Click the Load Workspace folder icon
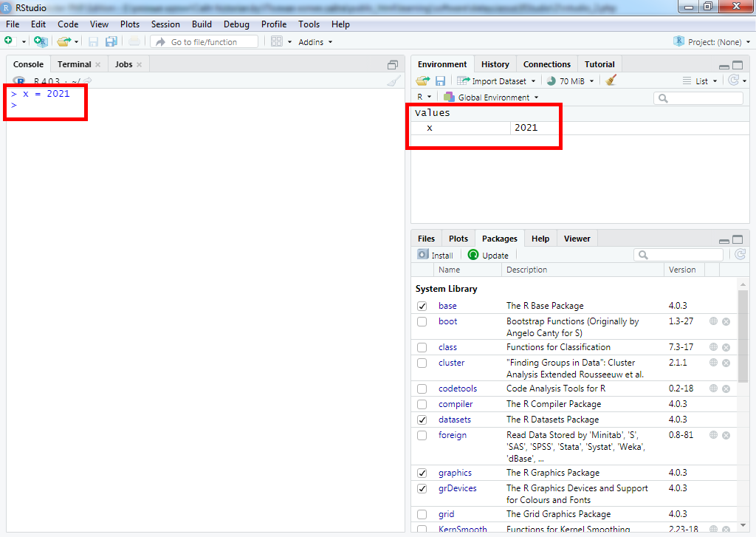The height and width of the screenshot is (537, 756). point(422,81)
